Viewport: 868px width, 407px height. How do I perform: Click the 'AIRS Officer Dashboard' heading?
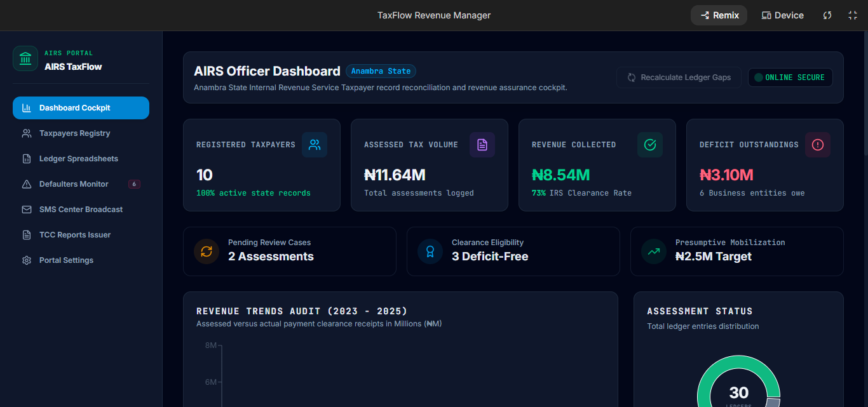tap(267, 71)
